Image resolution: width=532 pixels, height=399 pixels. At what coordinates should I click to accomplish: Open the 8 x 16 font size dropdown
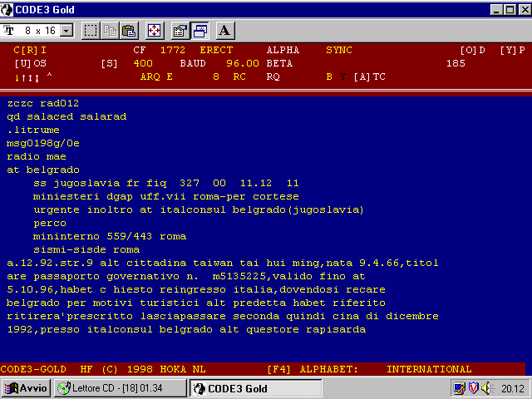(x=66, y=31)
